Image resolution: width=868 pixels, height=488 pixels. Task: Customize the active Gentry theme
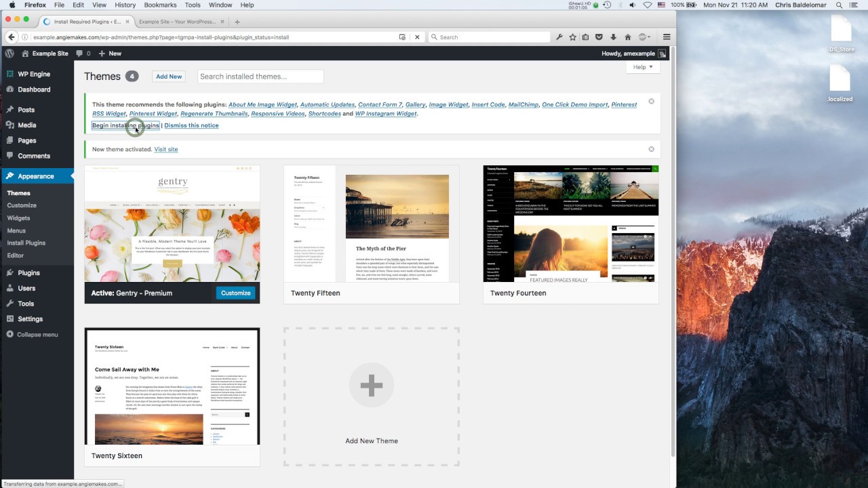pyautogui.click(x=235, y=293)
